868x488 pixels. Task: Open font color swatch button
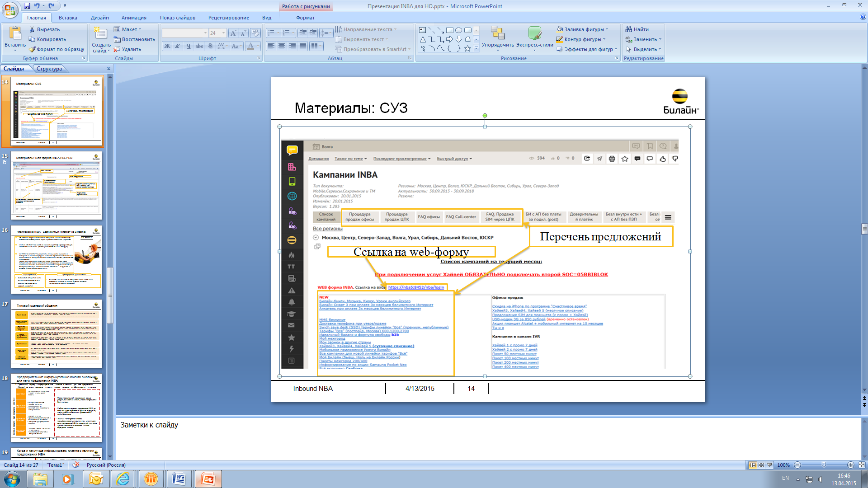[251, 46]
